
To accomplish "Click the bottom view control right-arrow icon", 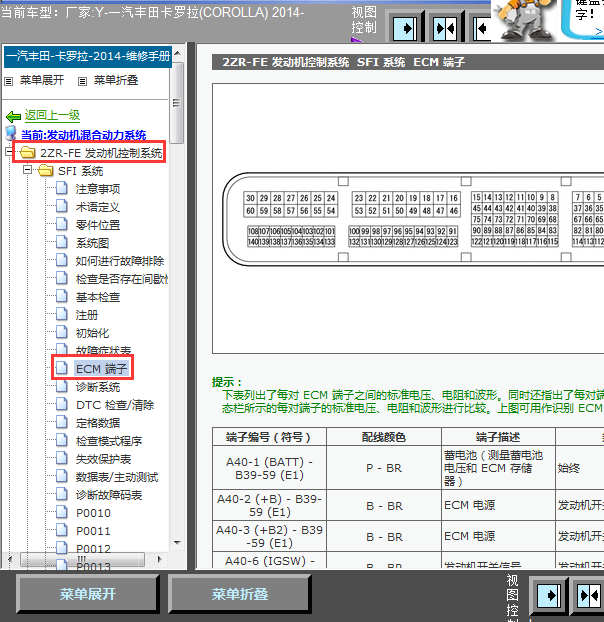I will pos(549,595).
